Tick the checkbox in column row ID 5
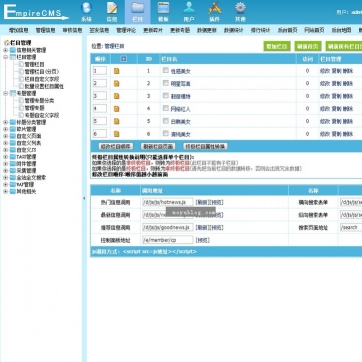The width and height of the screenshot is (362, 362). point(166,121)
